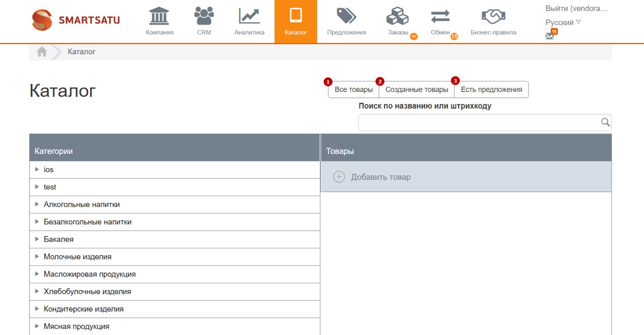Select the ios category name
The height and width of the screenshot is (335, 644).
coord(48,170)
